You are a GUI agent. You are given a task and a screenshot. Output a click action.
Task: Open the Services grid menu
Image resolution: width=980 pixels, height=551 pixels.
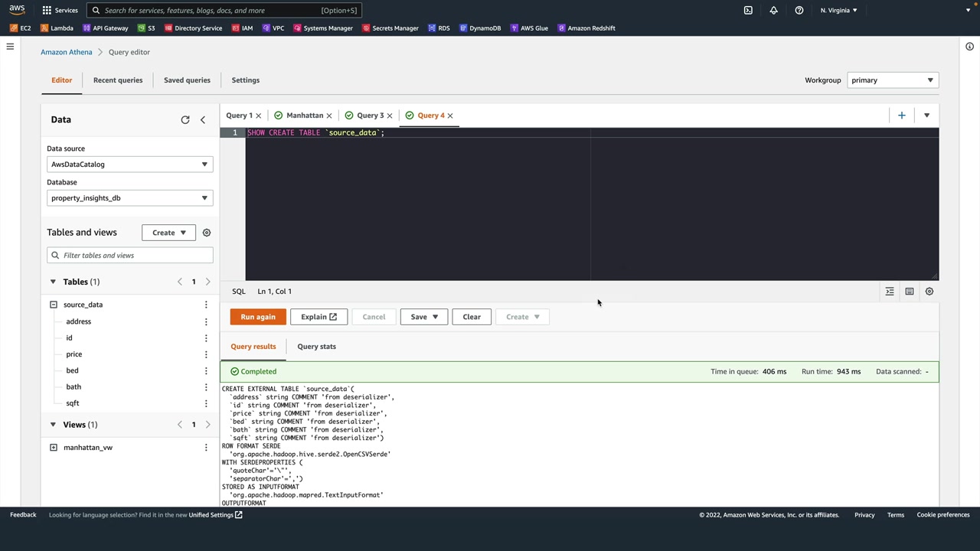point(60,10)
